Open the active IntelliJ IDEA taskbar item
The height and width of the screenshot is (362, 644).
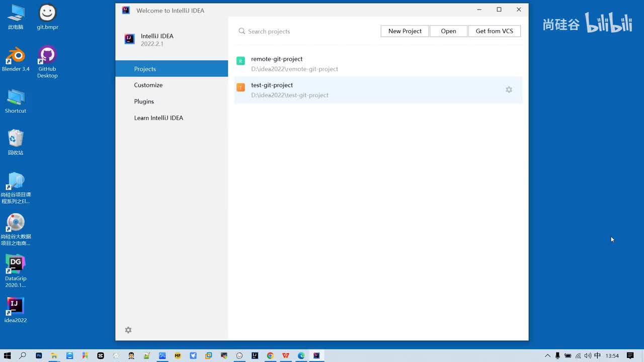[316, 355]
